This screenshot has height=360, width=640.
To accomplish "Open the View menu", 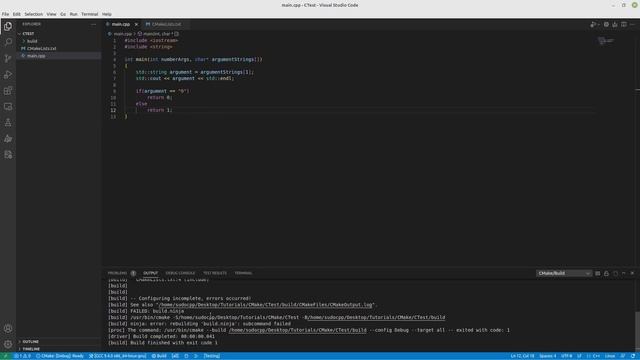I will 51,14.
